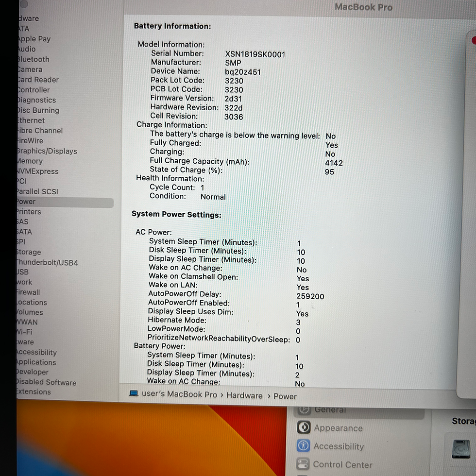Click the Full Charge Capacity value 4142

pyautogui.click(x=334, y=163)
